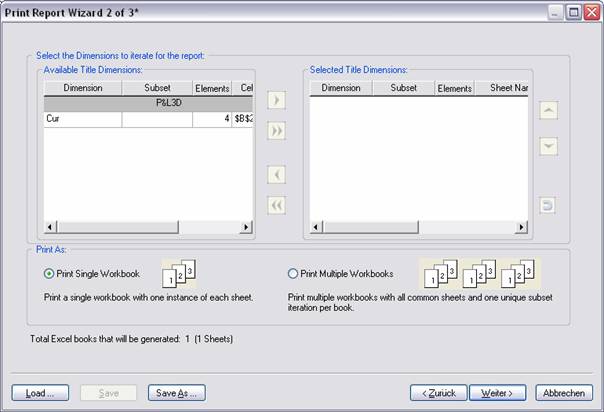Click the add single dimension arrow button

(277, 102)
